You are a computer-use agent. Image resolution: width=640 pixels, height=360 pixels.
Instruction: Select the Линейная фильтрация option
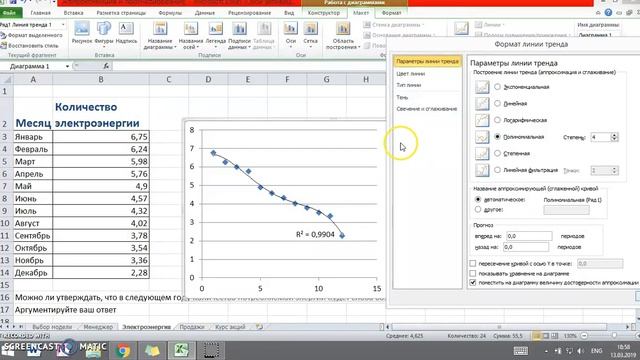[497, 170]
